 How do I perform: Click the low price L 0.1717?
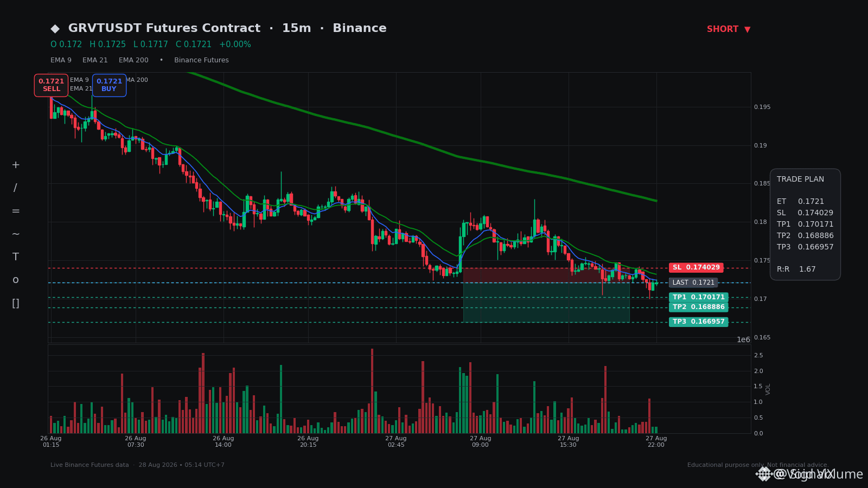[x=151, y=44]
